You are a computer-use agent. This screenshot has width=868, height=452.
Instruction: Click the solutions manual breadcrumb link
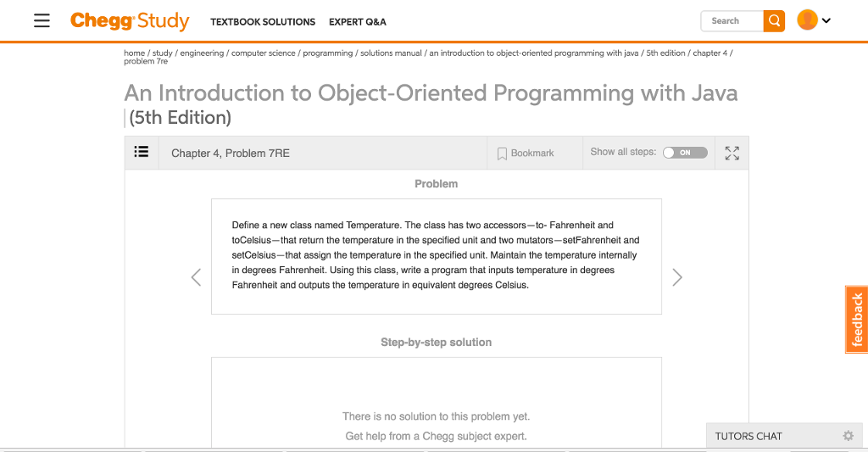pyautogui.click(x=391, y=53)
